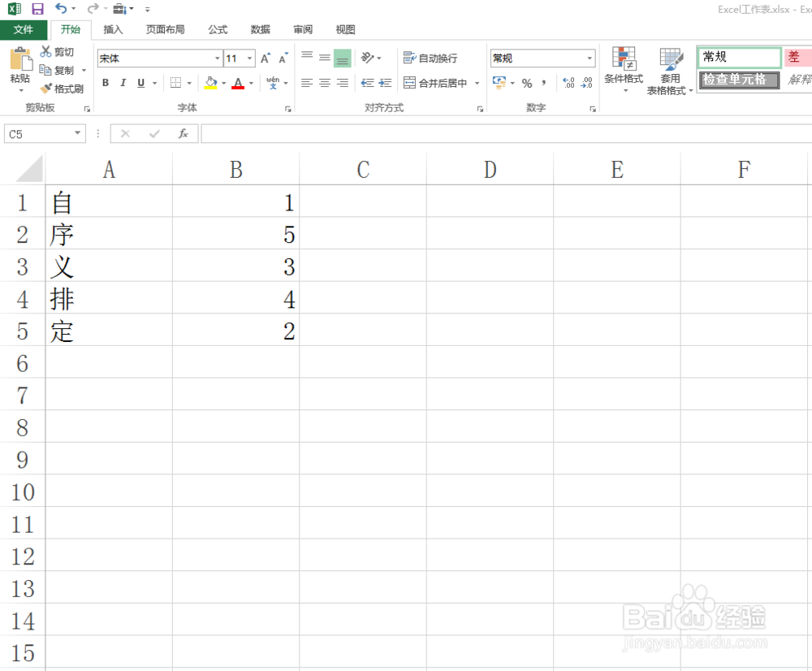Click the 合并后居中 merge button
Screen dimensions: 812x671
[x=435, y=83]
